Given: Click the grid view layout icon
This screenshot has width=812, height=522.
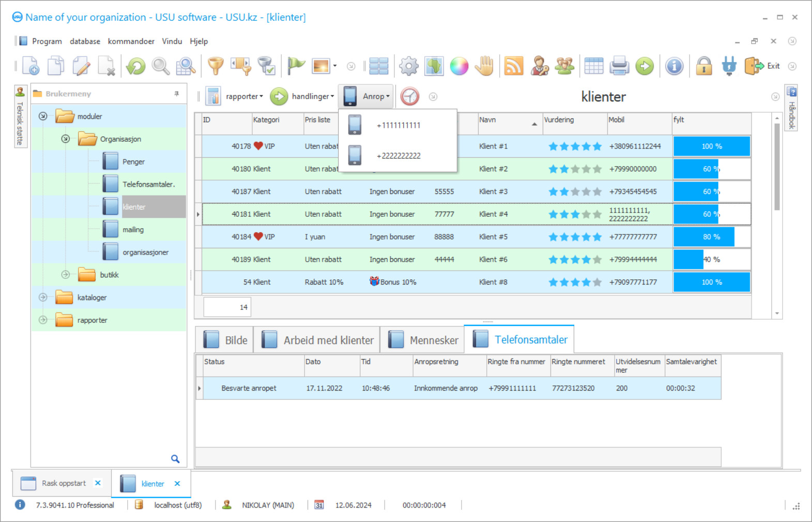Looking at the screenshot, I should click(x=379, y=66).
